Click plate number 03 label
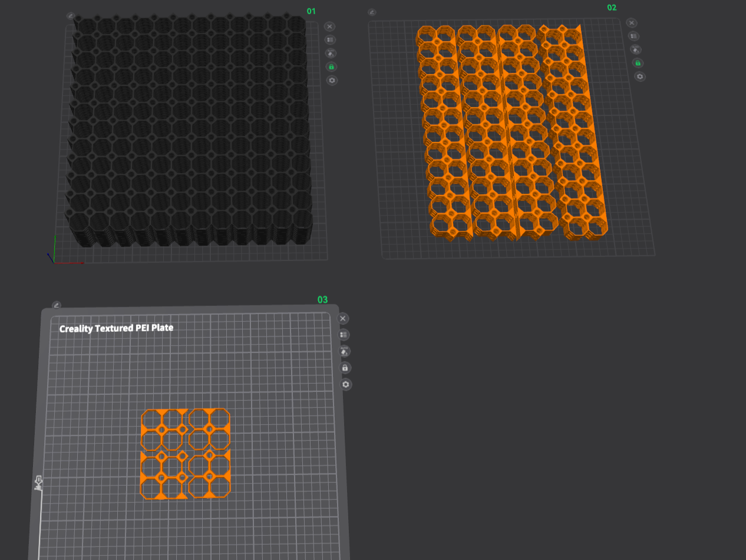 322,299
